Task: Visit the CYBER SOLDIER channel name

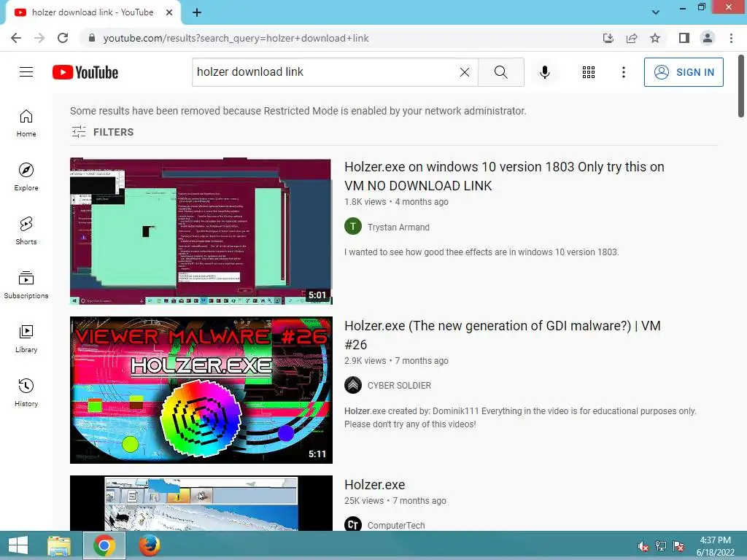Action: pyautogui.click(x=399, y=385)
